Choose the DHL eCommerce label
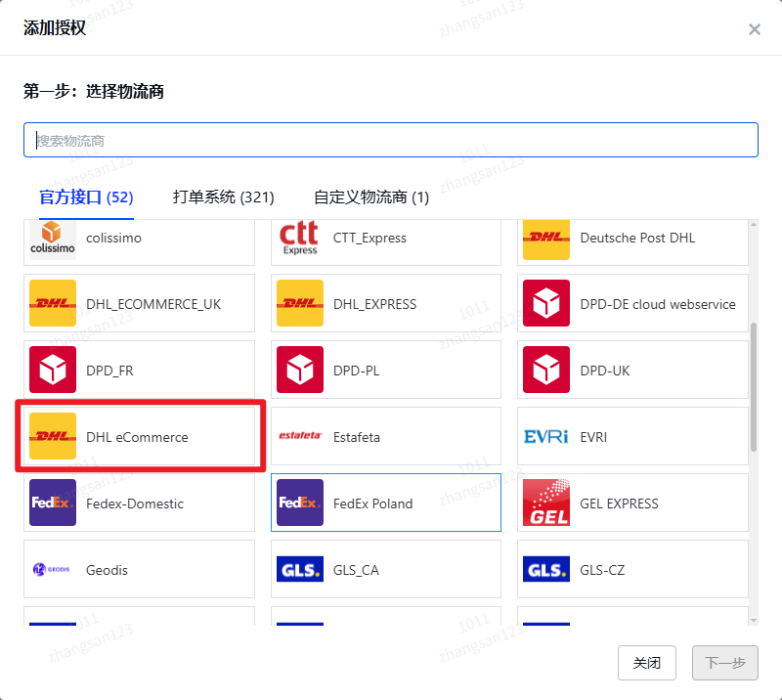The height and width of the screenshot is (700, 782). click(137, 438)
